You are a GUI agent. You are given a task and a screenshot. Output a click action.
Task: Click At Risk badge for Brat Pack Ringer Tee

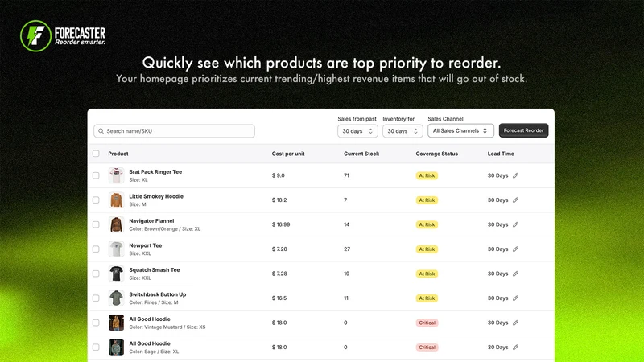pyautogui.click(x=427, y=175)
